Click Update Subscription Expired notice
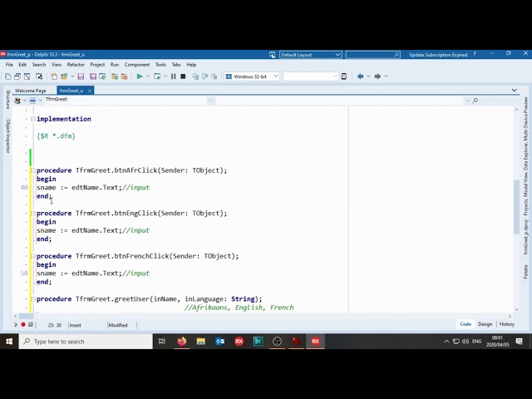This screenshot has width=532, height=399. click(438, 55)
